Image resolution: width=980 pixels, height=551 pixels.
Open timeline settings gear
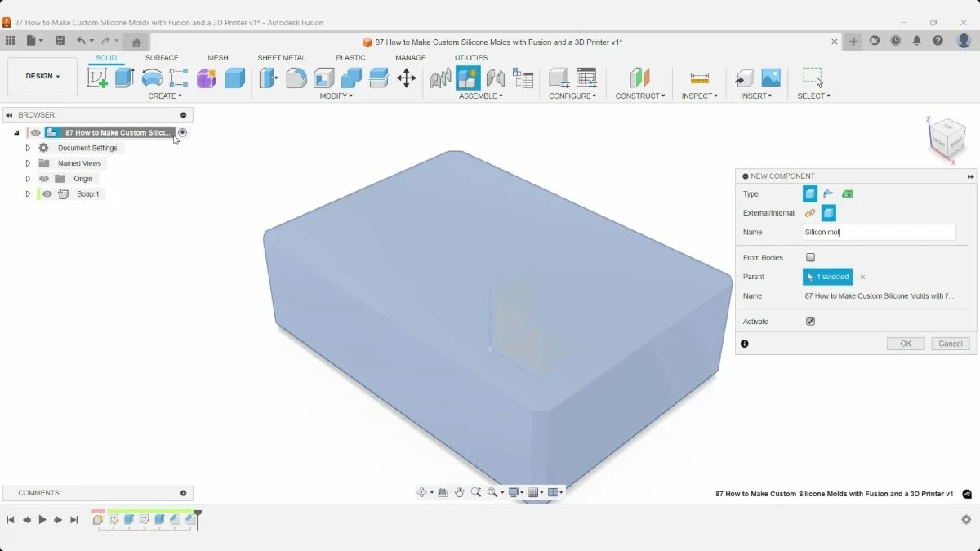pyautogui.click(x=966, y=520)
